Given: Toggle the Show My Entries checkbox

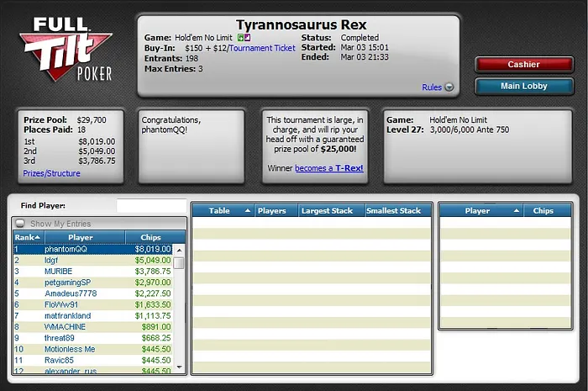Looking at the screenshot, I should [22, 224].
